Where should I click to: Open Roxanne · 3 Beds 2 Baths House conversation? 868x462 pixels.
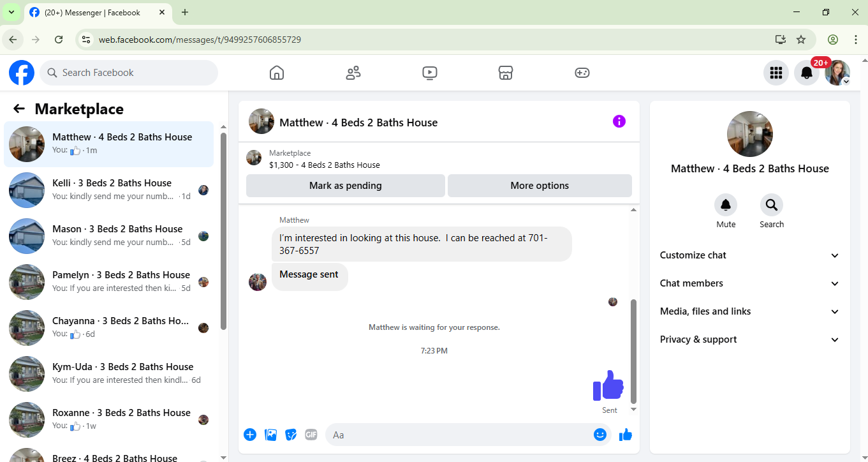click(109, 420)
